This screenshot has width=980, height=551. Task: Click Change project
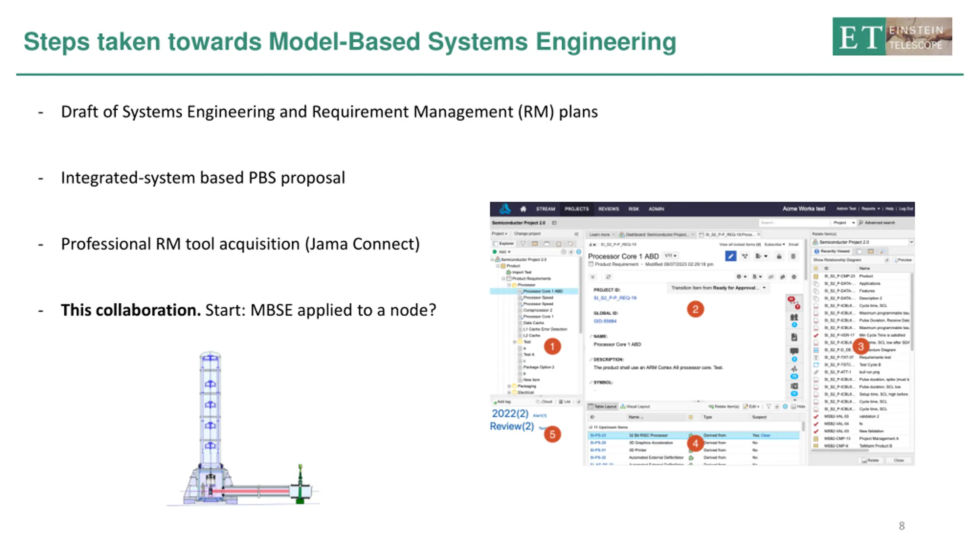[527, 234]
